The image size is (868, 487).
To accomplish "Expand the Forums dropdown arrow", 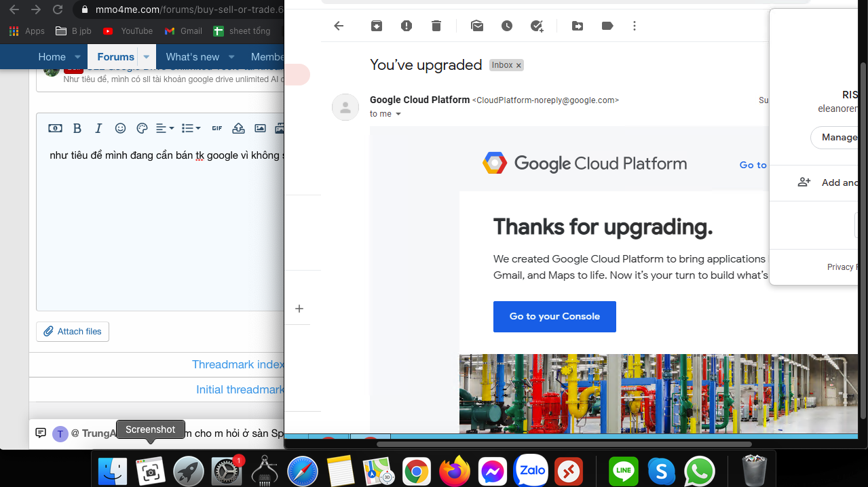I will pyautogui.click(x=146, y=57).
